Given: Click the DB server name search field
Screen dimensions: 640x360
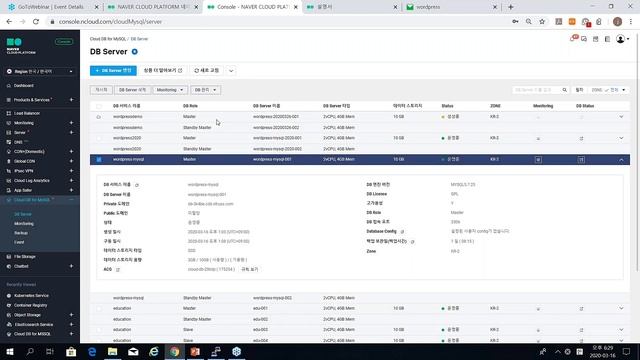Looking at the screenshot, I should point(536,90).
